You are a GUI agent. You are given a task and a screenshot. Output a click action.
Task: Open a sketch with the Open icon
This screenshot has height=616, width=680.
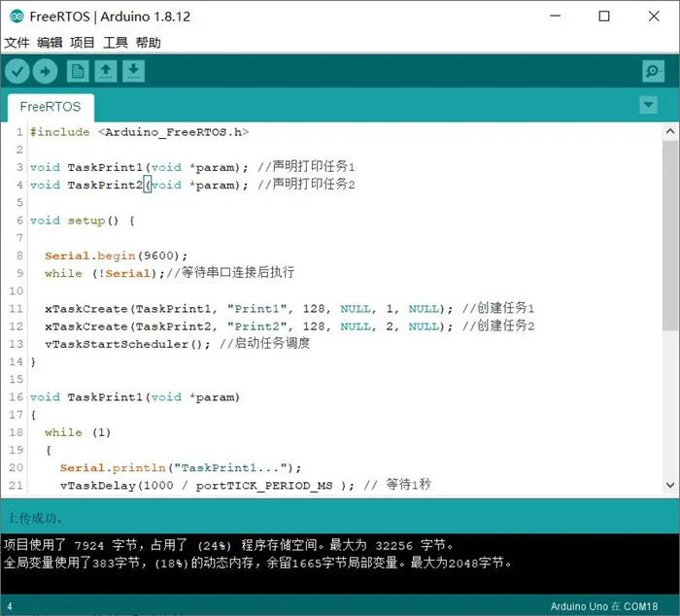click(x=106, y=71)
